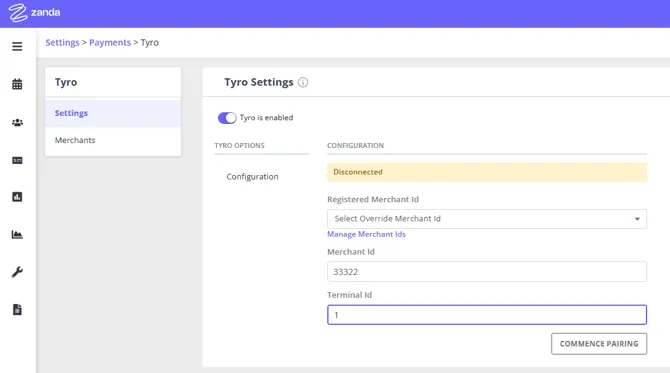Open the bar chart report icon
Screen dimensions: 670x373
tap(17, 197)
